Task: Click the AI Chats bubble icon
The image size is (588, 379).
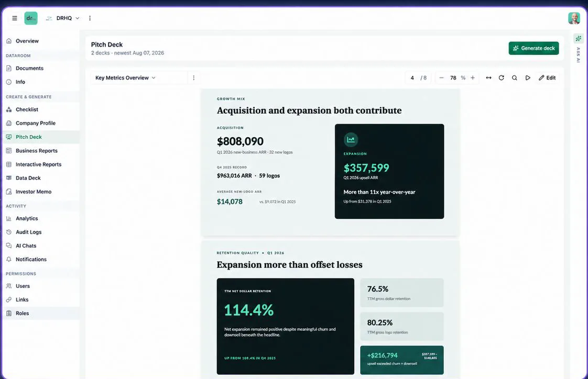Action: click(x=9, y=246)
